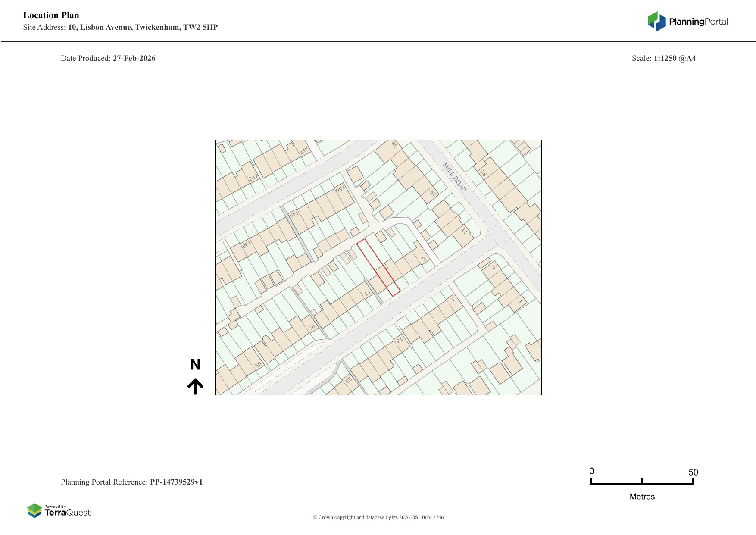
Task: Click house number 26 on map
Action: point(312,327)
